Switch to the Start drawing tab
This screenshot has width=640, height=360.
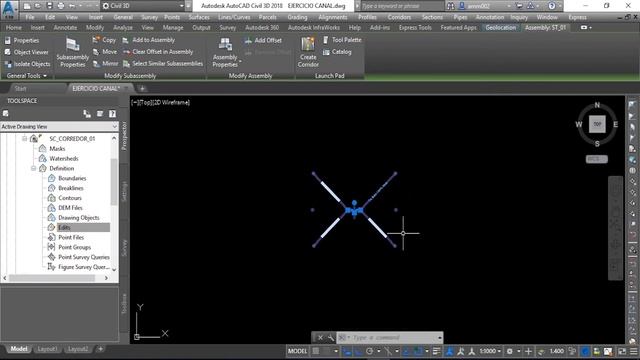[20, 88]
